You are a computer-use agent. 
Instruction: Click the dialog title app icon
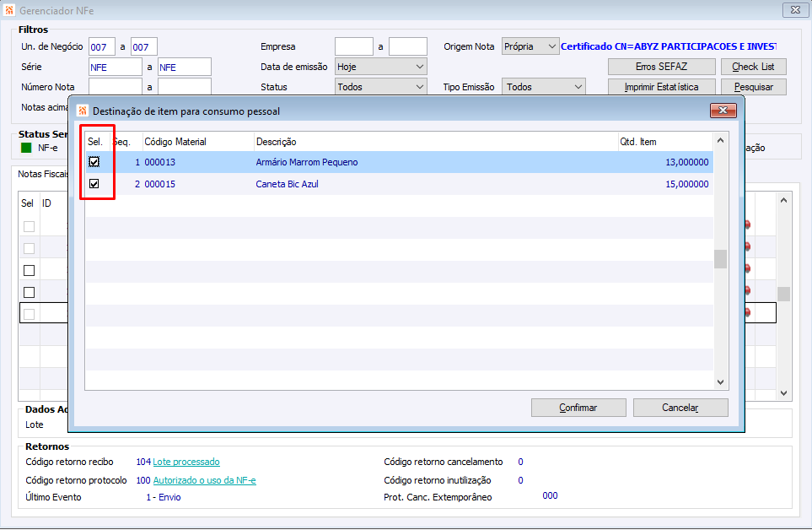tap(83, 111)
